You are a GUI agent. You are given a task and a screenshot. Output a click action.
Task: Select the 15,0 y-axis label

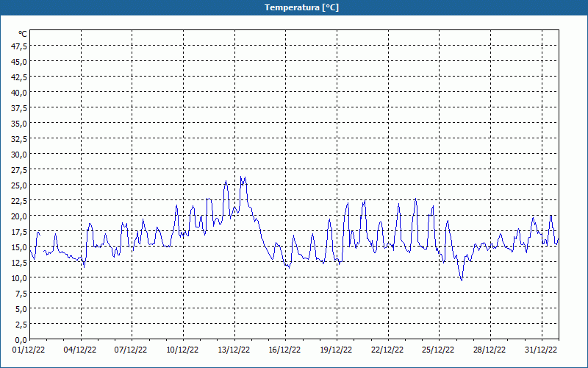(x=20, y=247)
